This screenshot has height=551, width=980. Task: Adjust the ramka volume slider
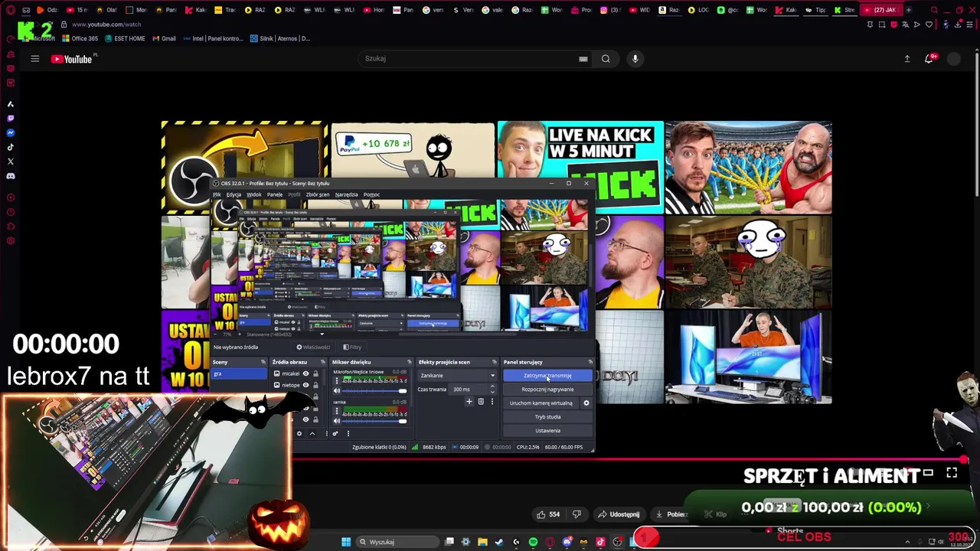coord(374,421)
